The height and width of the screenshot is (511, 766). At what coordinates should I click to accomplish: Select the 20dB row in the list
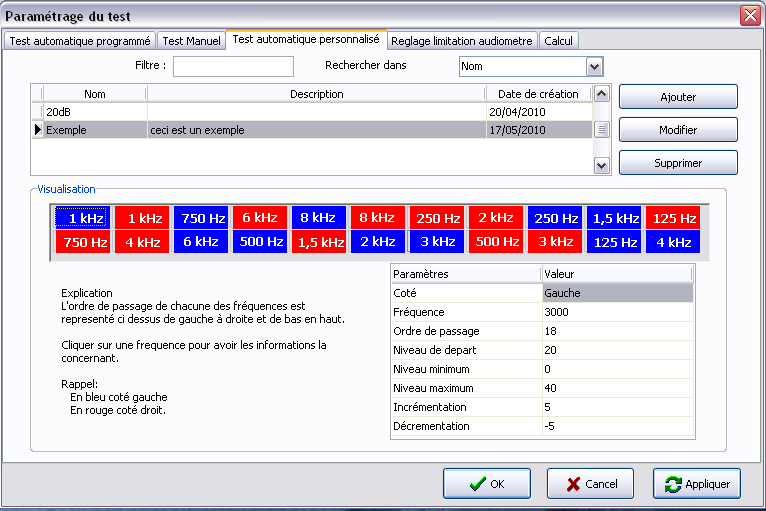[x=313, y=112]
